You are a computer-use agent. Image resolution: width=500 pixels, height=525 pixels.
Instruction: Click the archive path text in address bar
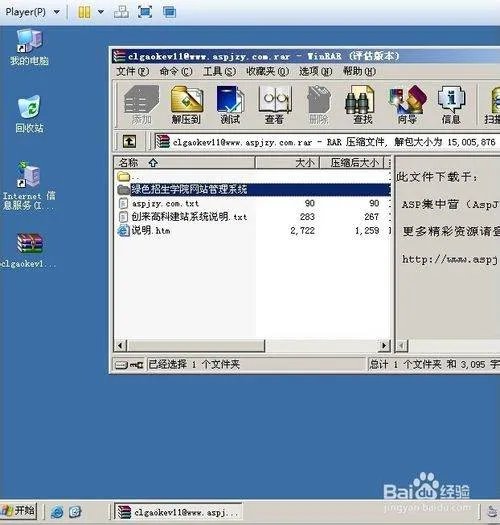tap(334, 142)
